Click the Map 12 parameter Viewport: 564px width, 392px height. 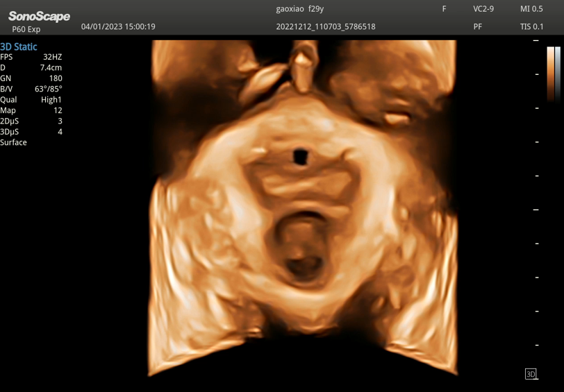click(31, 110)
